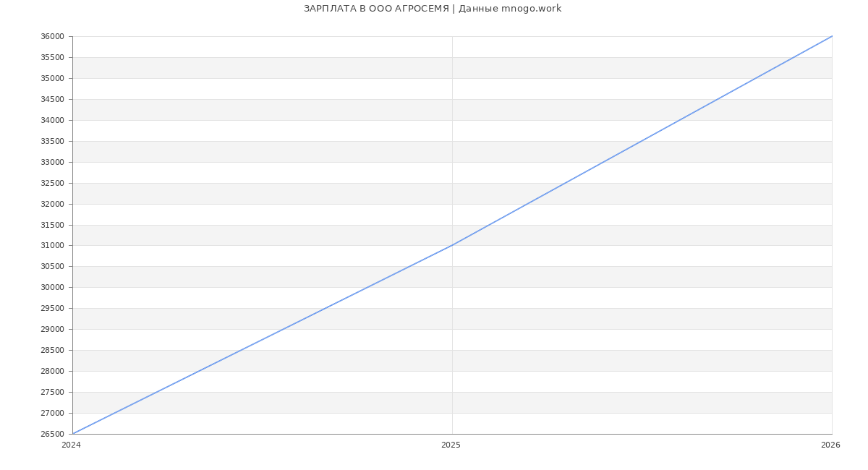
Task: Click the 31000 y-axis label
Action: (52, 246)
